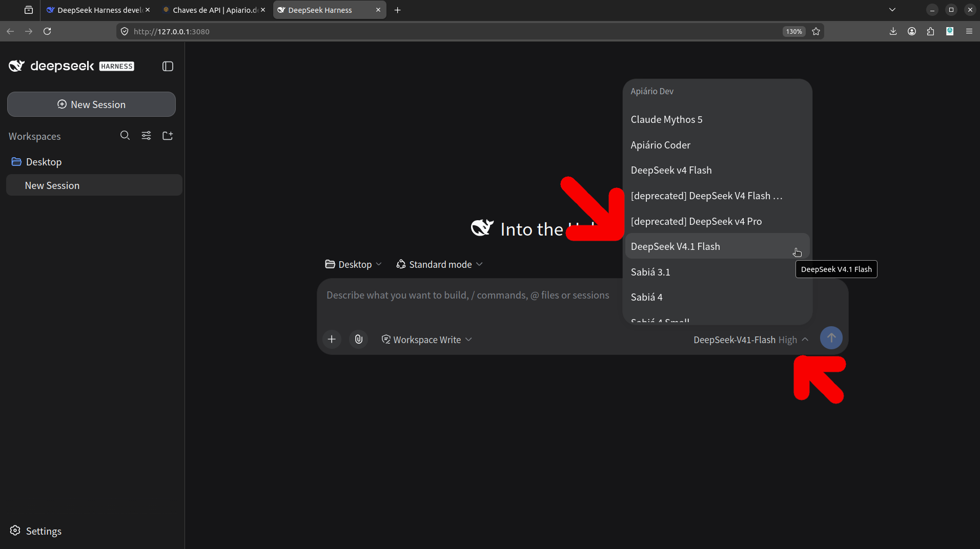Click the 130% zoom level indicator
The height and width of the screenshot is (549, 980).
point(794,31)
